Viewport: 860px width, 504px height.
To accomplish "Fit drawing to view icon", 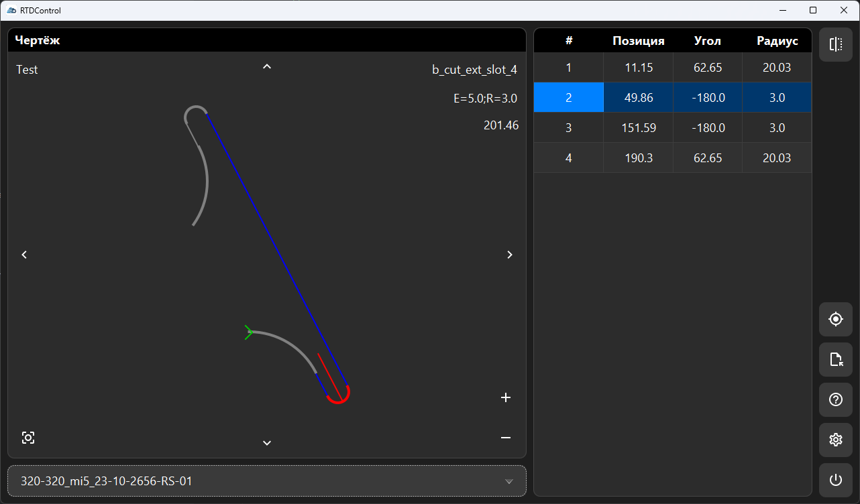I will click(x=28, y=438).
